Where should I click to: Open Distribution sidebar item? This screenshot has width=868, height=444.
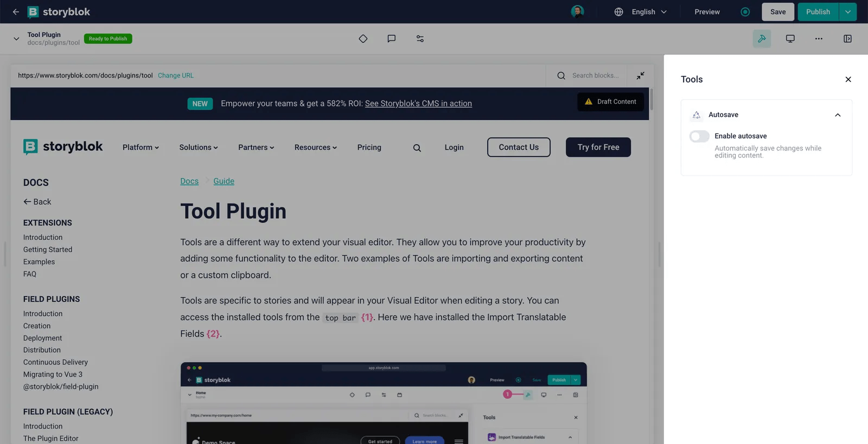[42, 350]
